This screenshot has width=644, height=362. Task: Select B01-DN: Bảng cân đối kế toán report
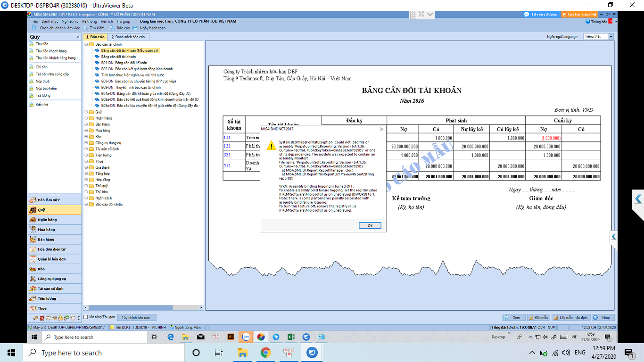click(x=124, y=63)
